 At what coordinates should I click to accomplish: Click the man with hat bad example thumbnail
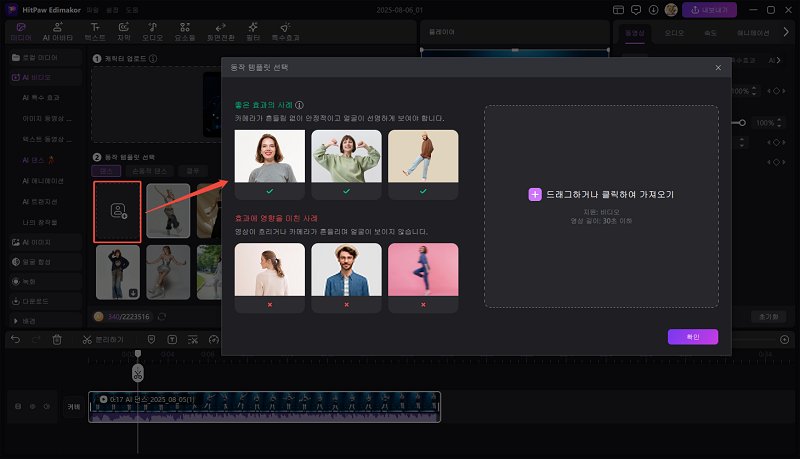[x=346, y=269]
